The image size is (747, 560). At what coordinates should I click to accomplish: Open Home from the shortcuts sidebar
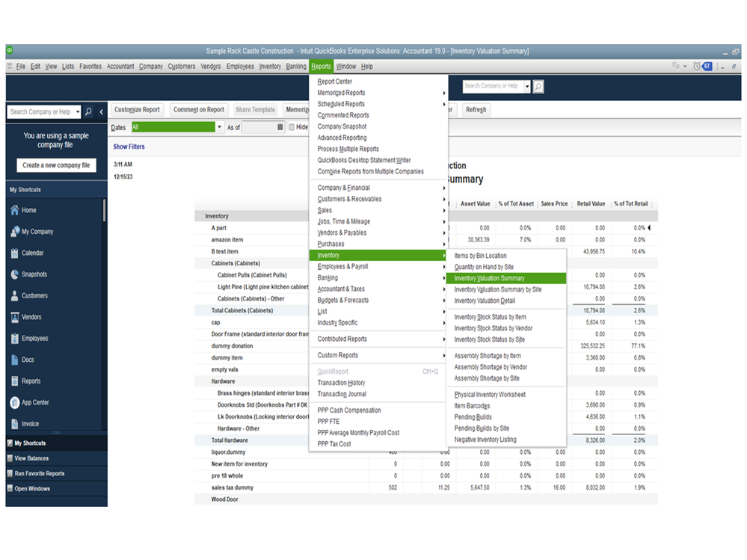click(23, 210)
